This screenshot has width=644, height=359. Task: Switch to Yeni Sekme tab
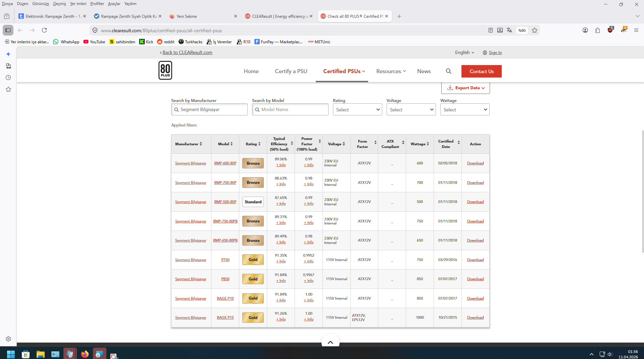[x=203, y=16]
